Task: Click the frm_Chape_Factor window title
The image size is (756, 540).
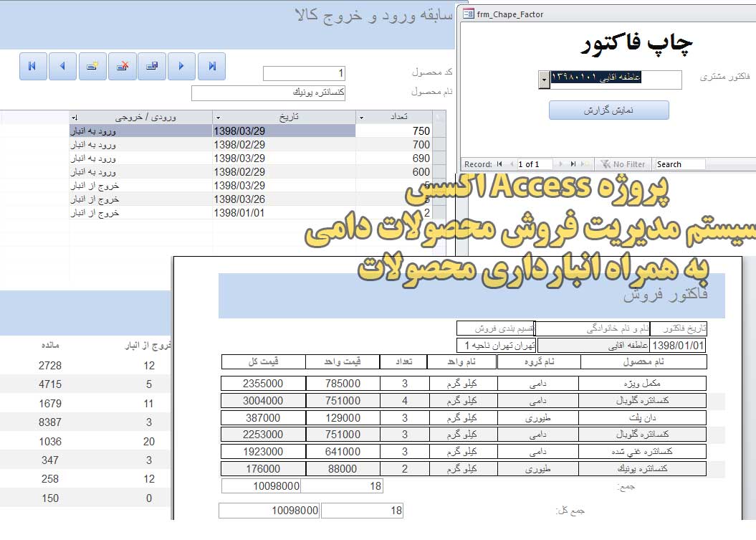Action: (510, 14)
